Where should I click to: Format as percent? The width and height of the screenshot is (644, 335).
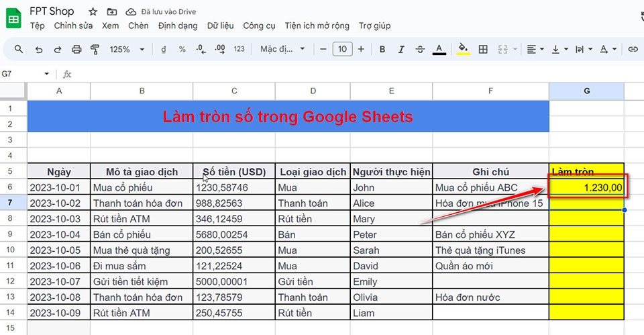tap(182, 49)
